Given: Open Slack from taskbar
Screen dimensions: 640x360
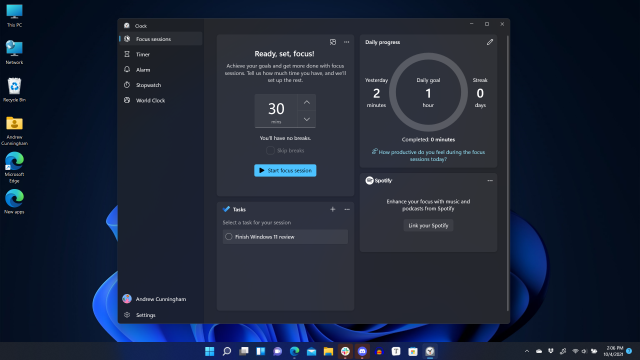Looking at the screenshot, I should pos(345,351).
